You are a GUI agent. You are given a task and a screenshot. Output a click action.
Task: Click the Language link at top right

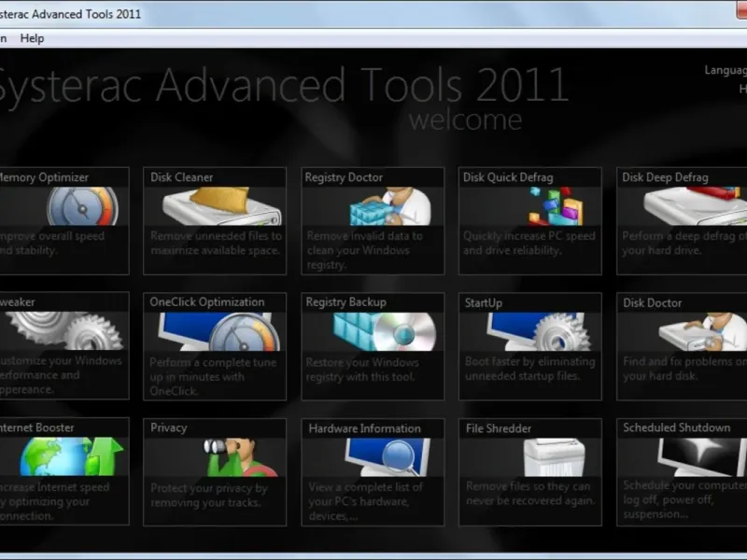726,70
